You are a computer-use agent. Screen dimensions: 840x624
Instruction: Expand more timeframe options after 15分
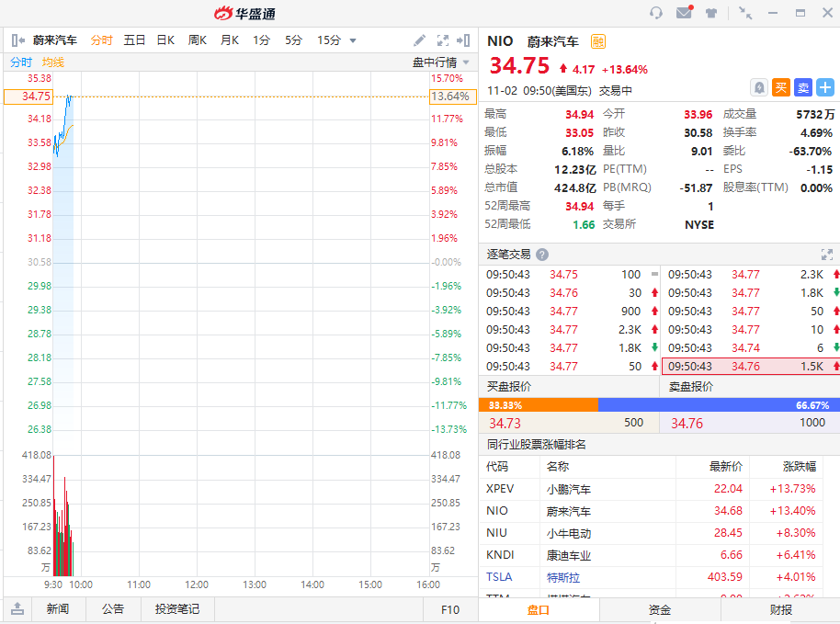pyautogui.click(x=353, y=40)
